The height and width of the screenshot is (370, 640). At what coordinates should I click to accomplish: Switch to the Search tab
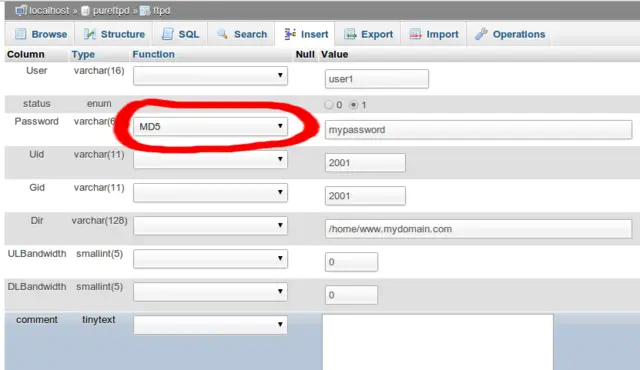(242, 34)
